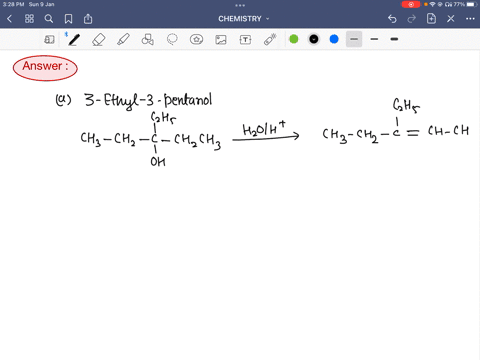Open the thumbnail grid view

tap(29, 19)
